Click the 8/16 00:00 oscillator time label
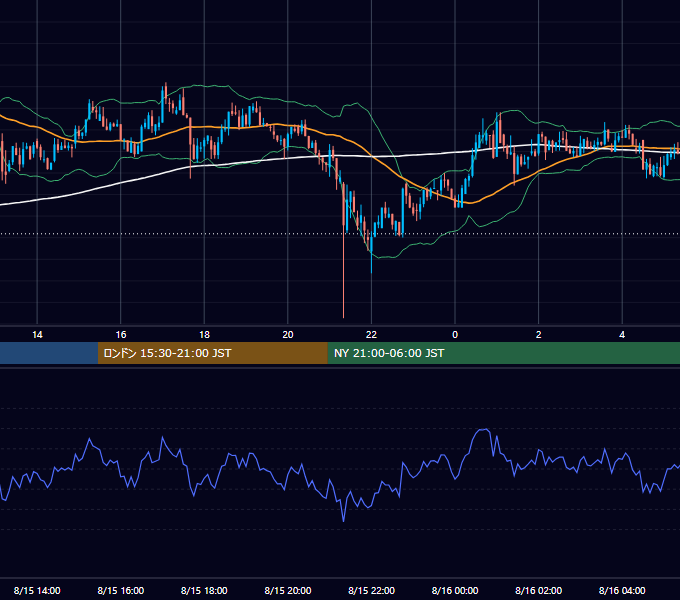680x600 pixels. (x=455, y=590)
